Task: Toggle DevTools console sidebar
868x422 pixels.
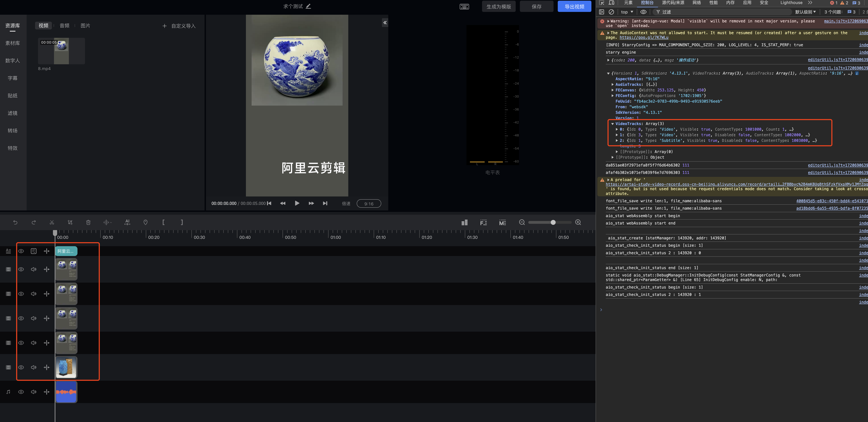Action: point(601,12)
